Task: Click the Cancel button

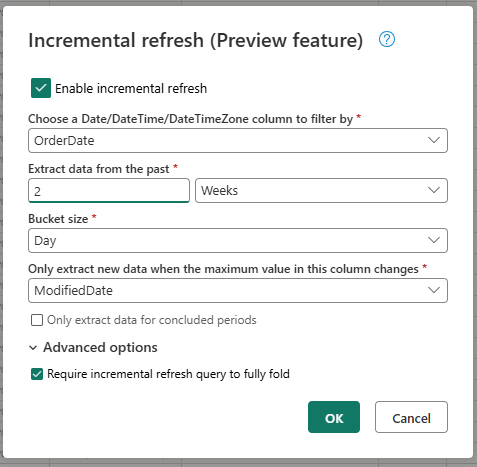Action: point(411,417)
